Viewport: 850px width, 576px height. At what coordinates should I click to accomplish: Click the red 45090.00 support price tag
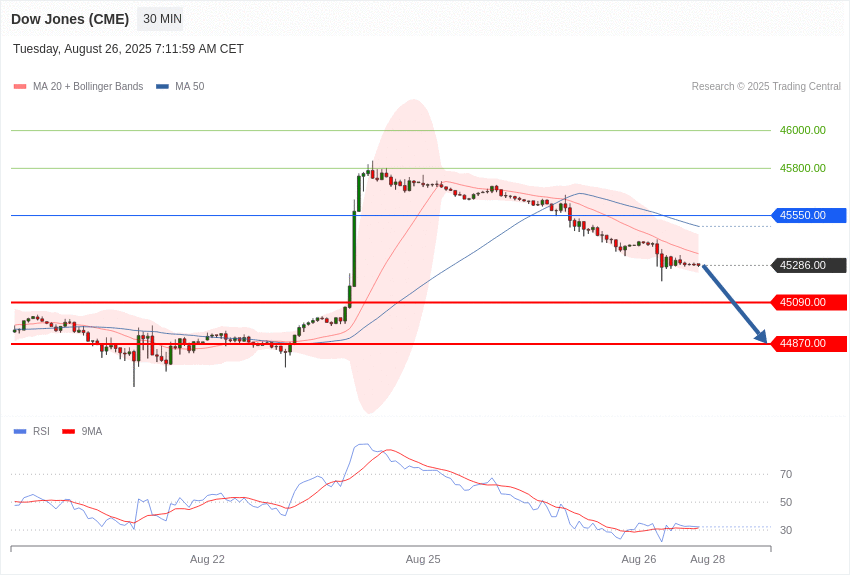808,302
